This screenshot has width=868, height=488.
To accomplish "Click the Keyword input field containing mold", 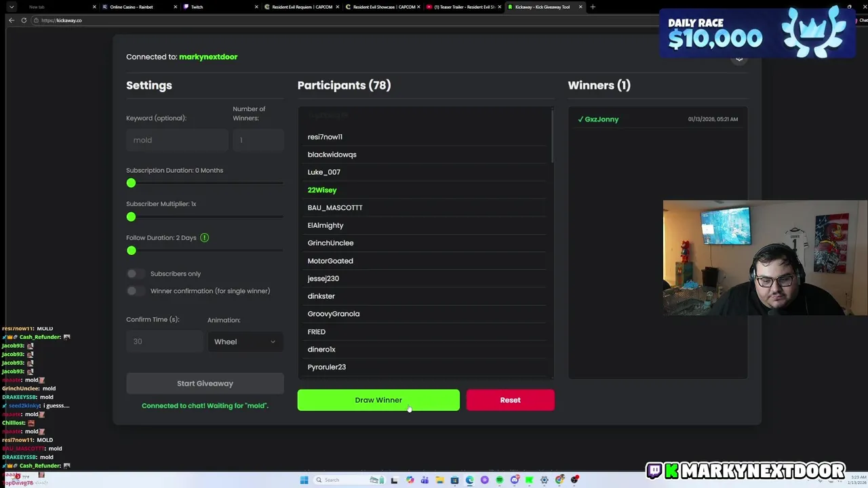I will [176, 140].
